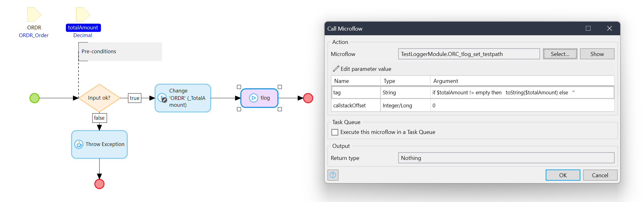Click the ORDR parameter icon
This screenshot has width=644, height=202.
tap(34, 15)
